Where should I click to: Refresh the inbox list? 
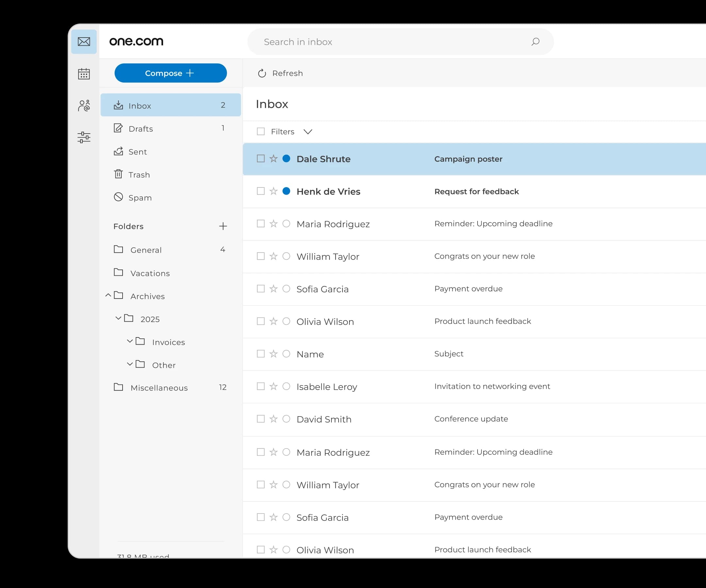pos(280,73)
